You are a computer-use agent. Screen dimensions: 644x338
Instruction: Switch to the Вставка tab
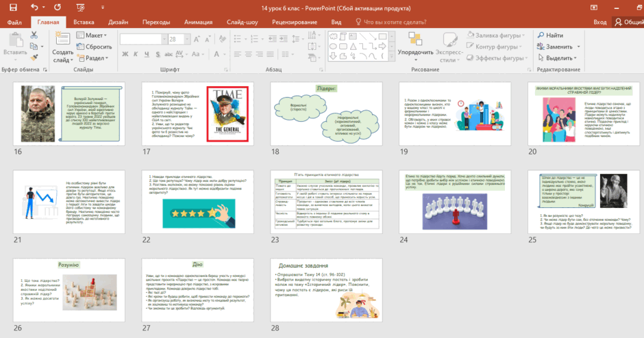click(x=84, y=22)
